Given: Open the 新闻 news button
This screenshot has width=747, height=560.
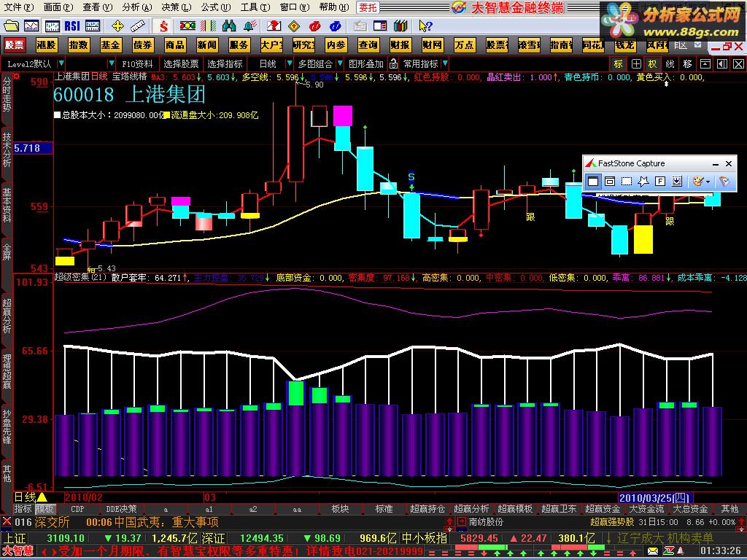Looking at the screenshot, I should tap(206, 45).
